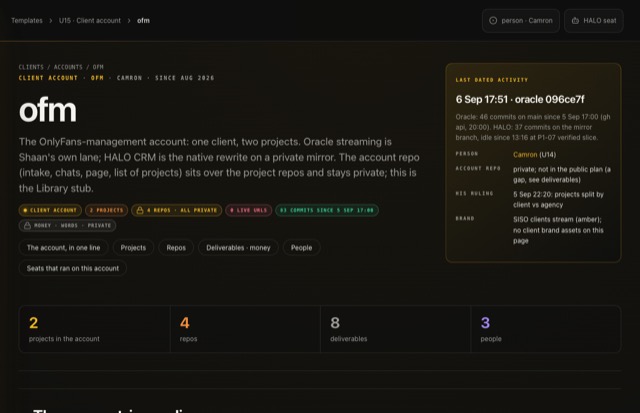Click the 4 repos stat

point(245,329)
